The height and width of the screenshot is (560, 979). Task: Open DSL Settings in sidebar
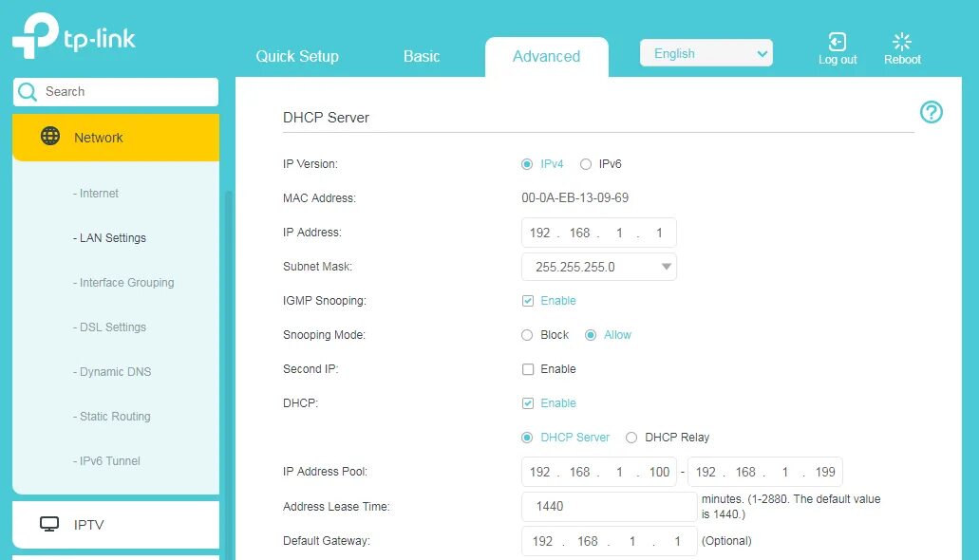click(109, 327)
